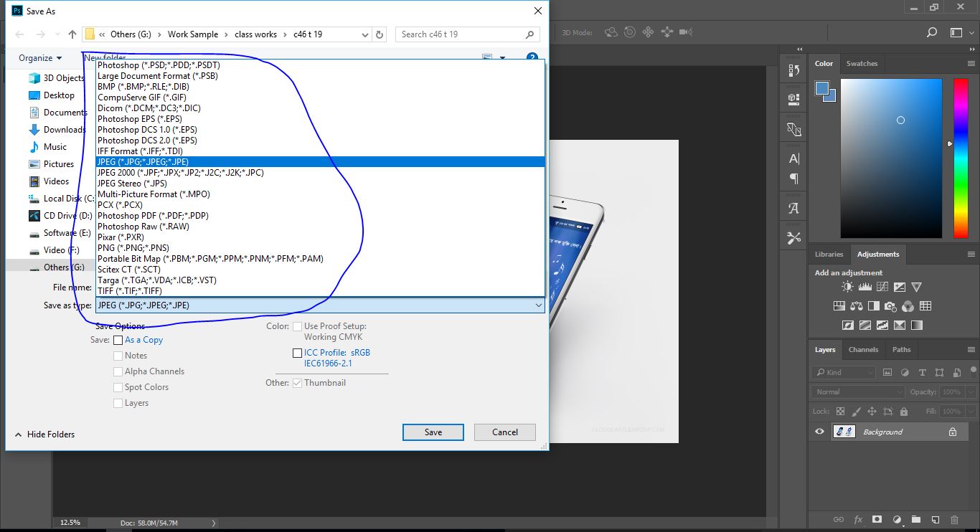The width and height of the screenshot is (980, 532).
Task: Click the Add layer mask icon
Action: 877,520
